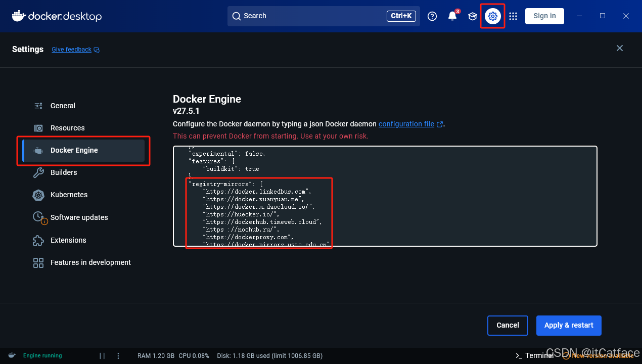The width and height of the screenshot is (642, 364).
Task: Click the Docker Desktop whale logo
Action: (18, 16)
